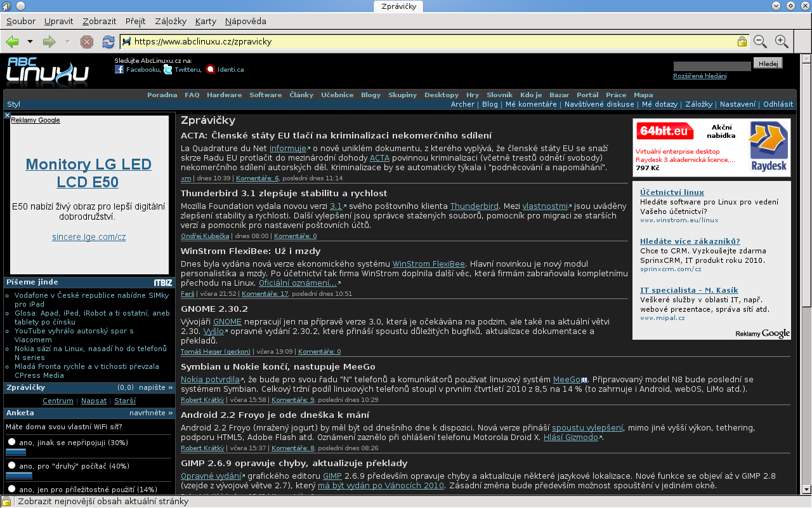This screenshot has width=812, height=508.
Task: Reload the current page
Action: coord(108,42)
